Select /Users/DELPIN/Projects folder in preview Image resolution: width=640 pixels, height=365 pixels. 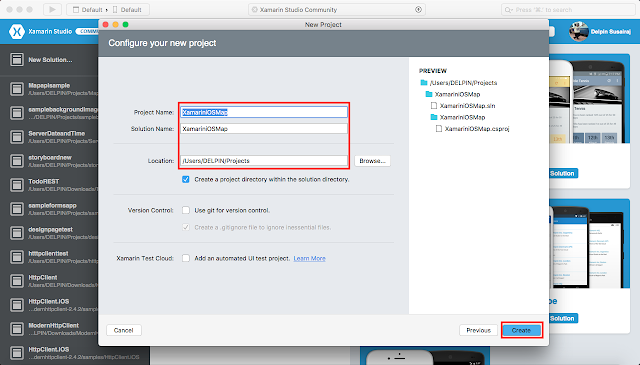(459, 83)
